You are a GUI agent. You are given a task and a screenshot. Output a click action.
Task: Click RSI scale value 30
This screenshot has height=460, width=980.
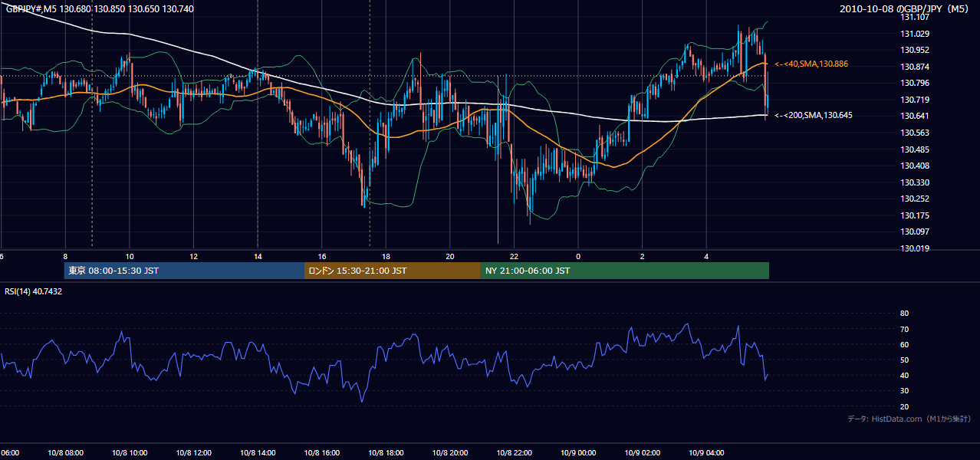(x=904, y=391)
